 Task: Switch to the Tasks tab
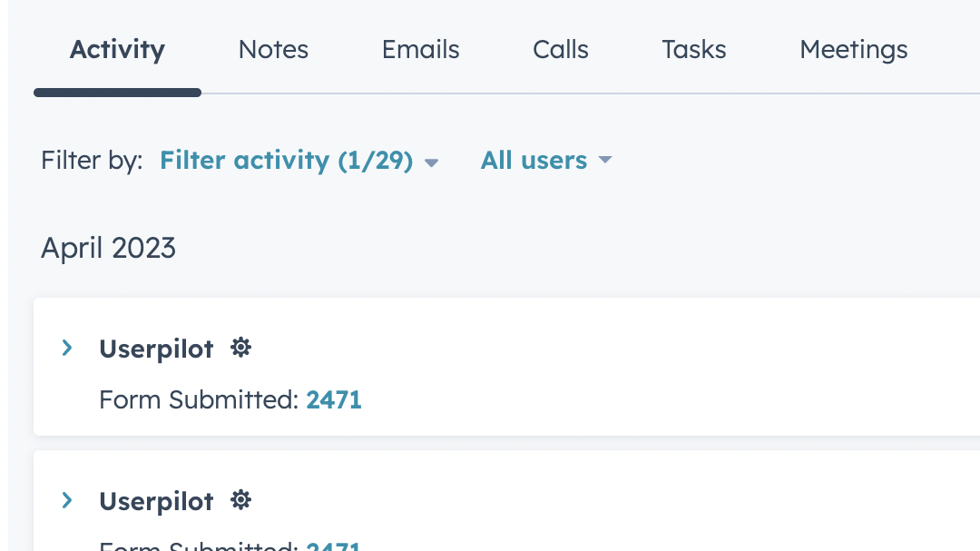pos(693,50)
